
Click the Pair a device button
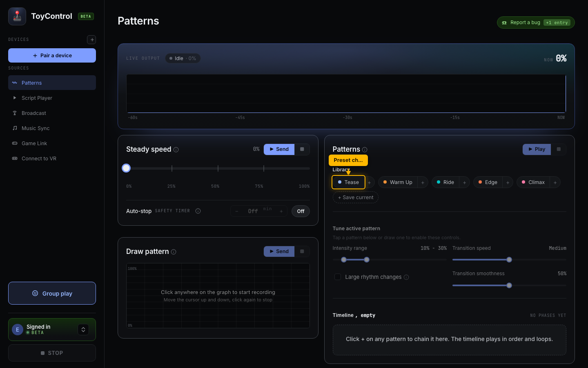(x=52, y=56)
